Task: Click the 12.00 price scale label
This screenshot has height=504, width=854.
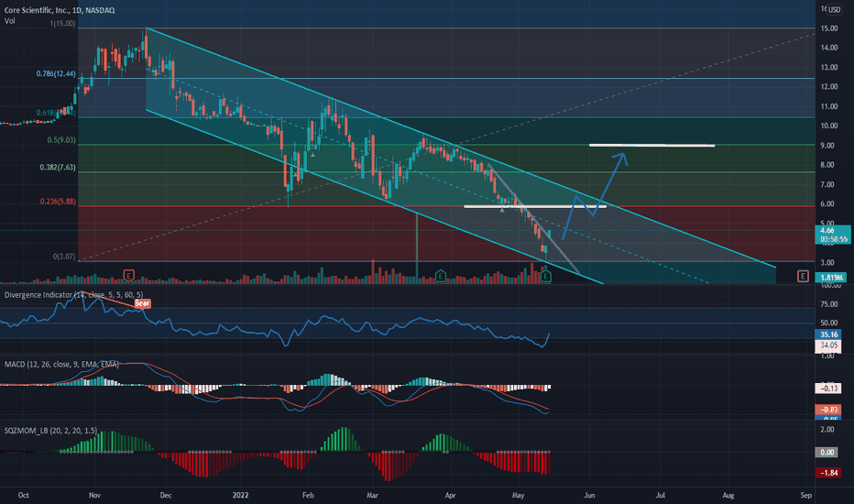Action: click(x=829, y=87)
